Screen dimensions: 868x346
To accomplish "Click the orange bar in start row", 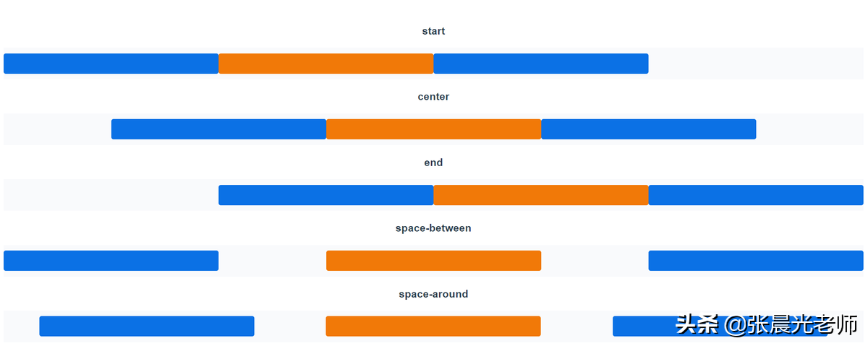I will (325, 64).
